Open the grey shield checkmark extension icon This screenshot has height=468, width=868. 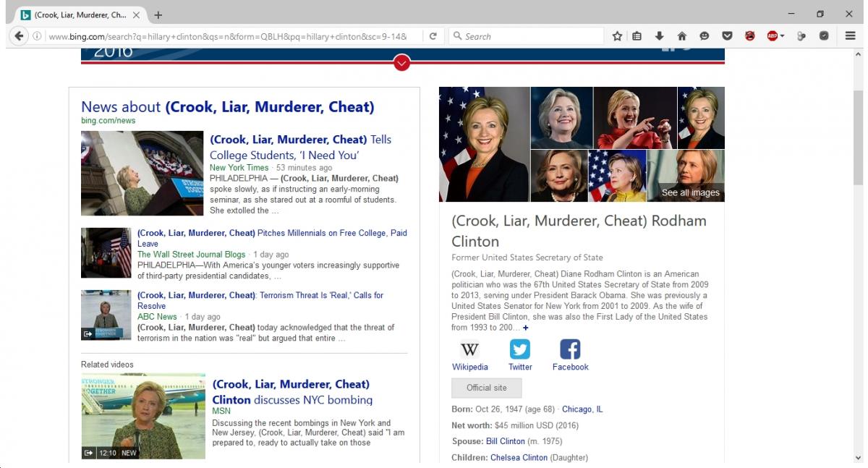click(824, 36)
